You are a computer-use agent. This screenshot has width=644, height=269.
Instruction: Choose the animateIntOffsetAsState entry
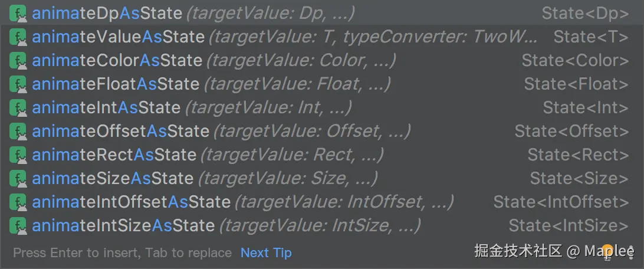pyautogui.click(x=322, y=202)
